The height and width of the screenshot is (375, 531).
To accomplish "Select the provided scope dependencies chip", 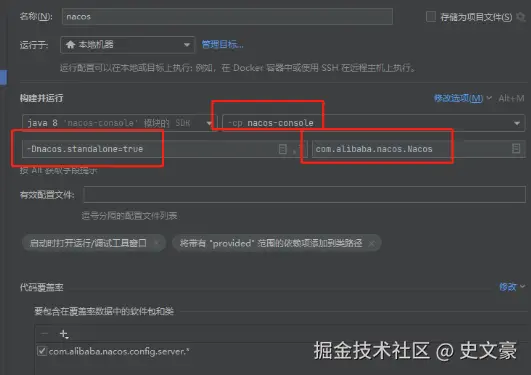I will tap(276, 243).
